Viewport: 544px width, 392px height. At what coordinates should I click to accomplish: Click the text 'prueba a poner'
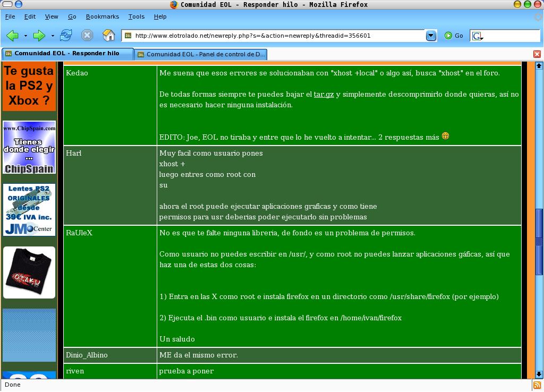click(186, 371)
